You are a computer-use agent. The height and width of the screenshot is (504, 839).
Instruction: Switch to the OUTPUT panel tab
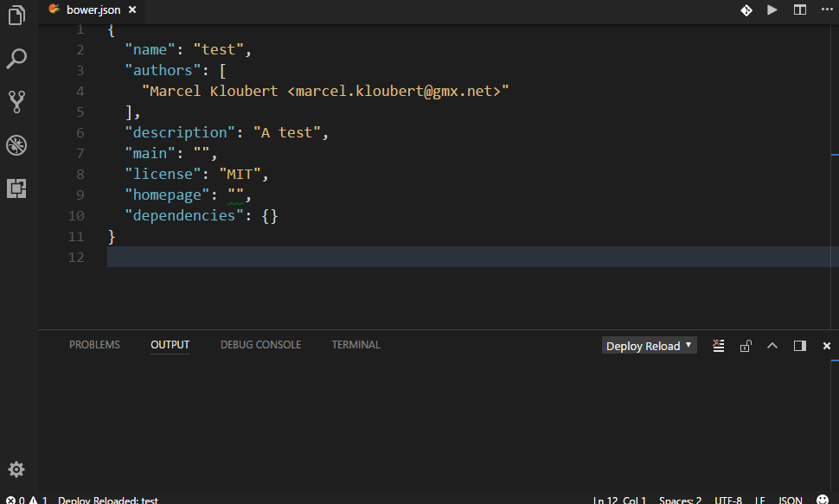tap(170, 345)
